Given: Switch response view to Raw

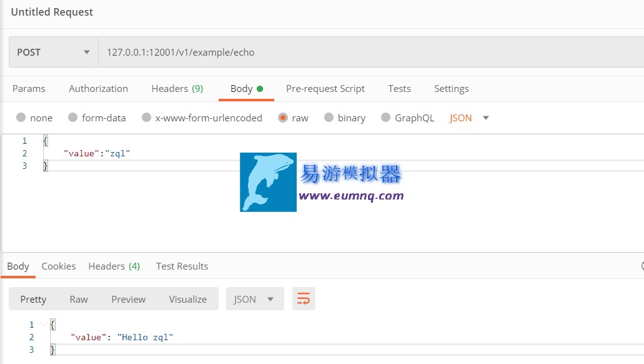Looking at the screenshot, I should pos(79,300).
